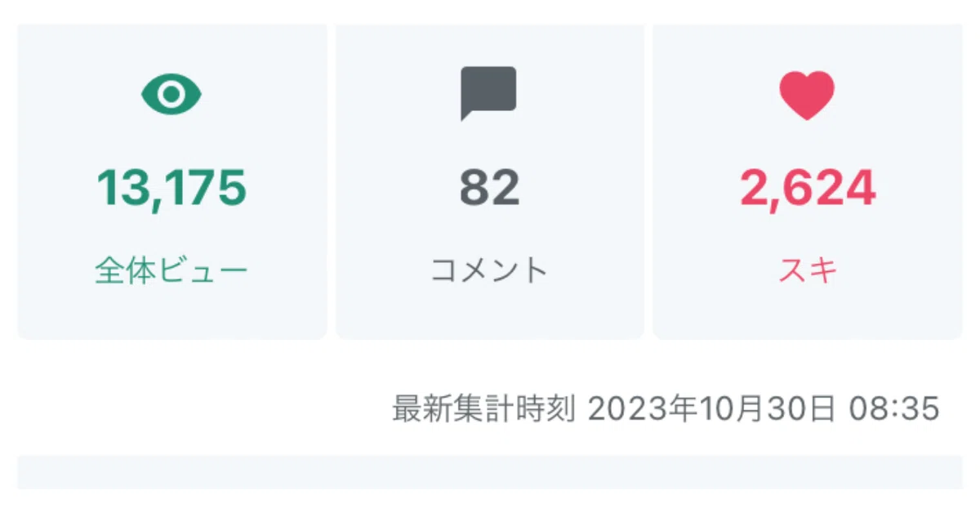Select the 2,624 likes count
980x513 pixels.
(808, 188)
